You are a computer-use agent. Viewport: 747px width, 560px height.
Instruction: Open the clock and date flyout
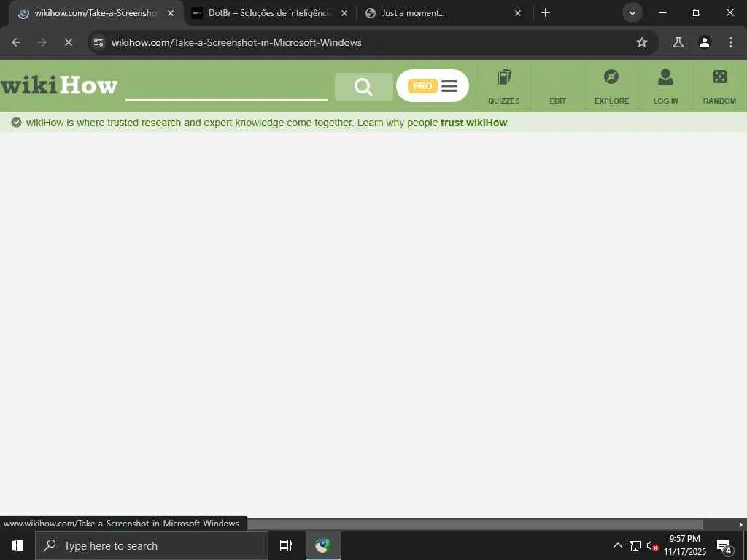pos(684,545)
